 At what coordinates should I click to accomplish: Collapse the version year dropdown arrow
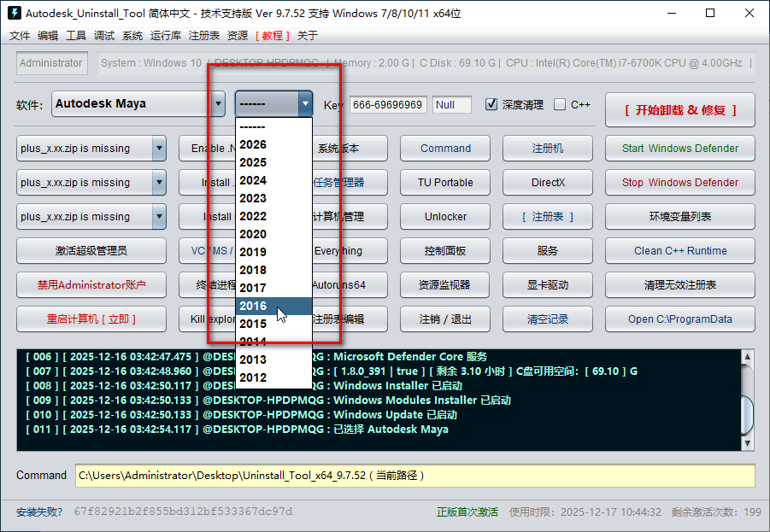(x=305, y=104)
